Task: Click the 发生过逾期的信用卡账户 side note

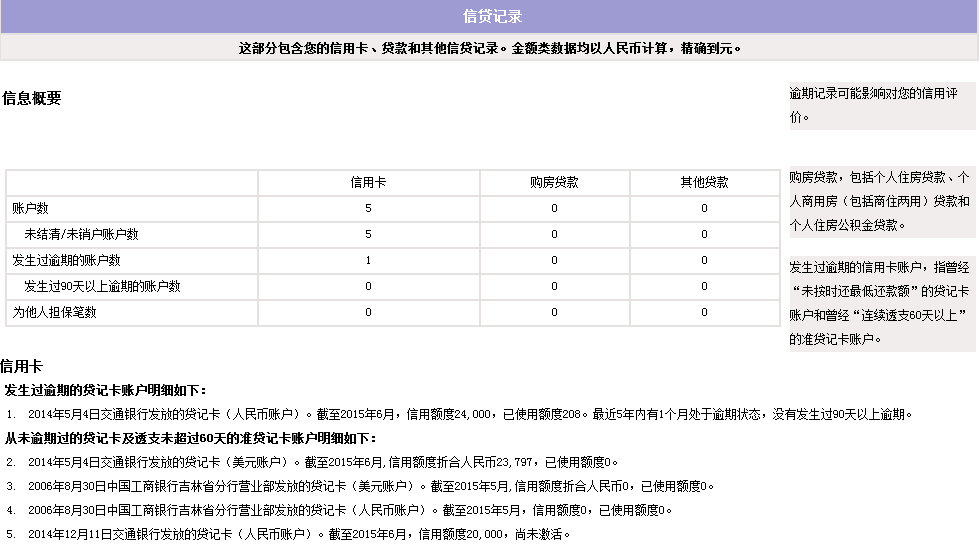Action: (x=882, y=303)
